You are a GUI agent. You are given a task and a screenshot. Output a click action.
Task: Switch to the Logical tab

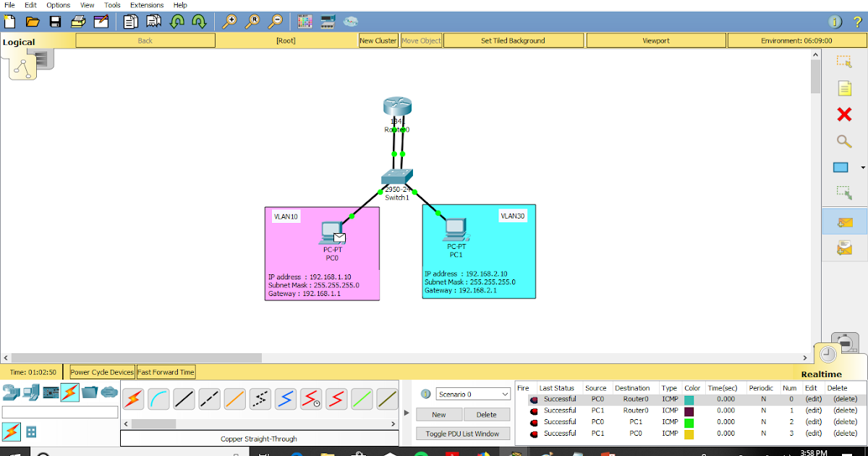tap(20, 41)
